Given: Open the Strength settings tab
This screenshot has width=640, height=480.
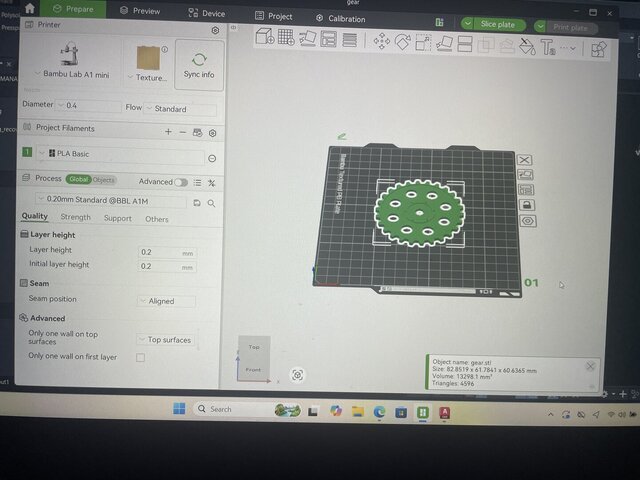Looking at the screenshot, I should coord(75,217).
